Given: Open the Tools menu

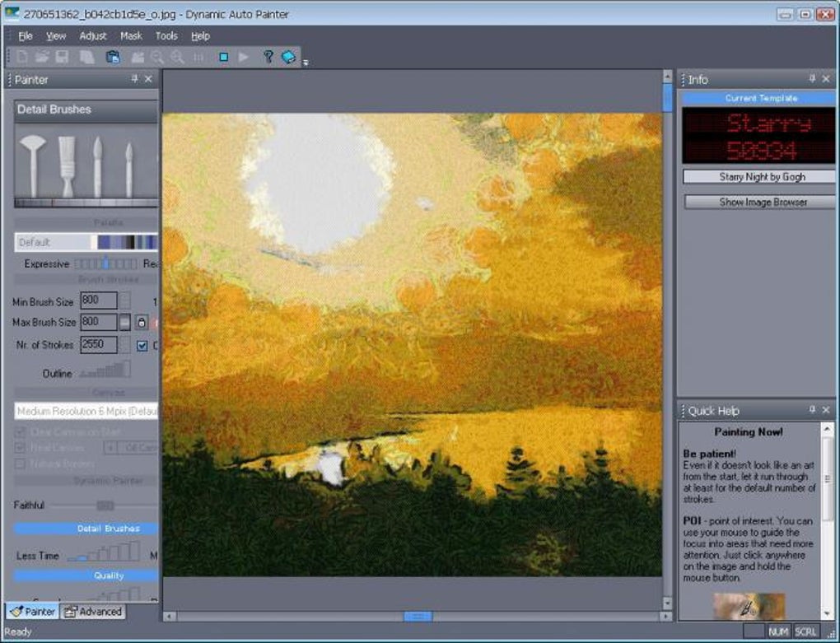Looking at the screenshot, I should pyautogui.click(x=166, y=36).
